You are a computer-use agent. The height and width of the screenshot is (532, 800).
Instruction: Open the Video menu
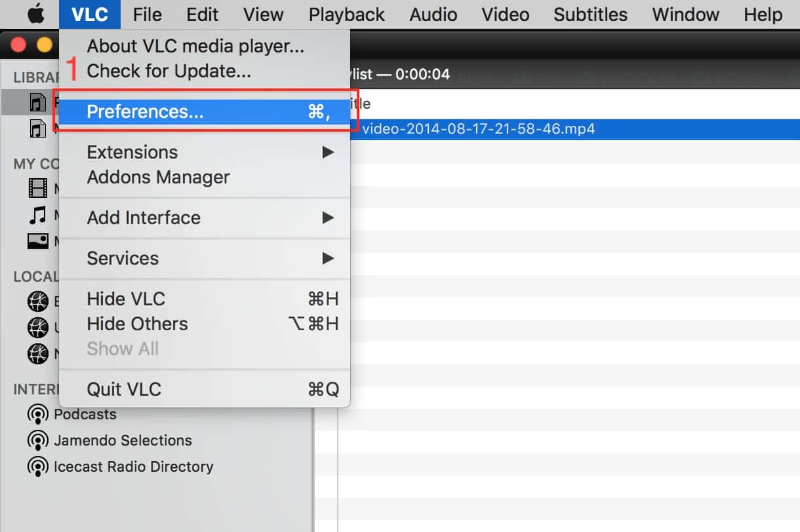pyautogui.click(x=506, y=14)
